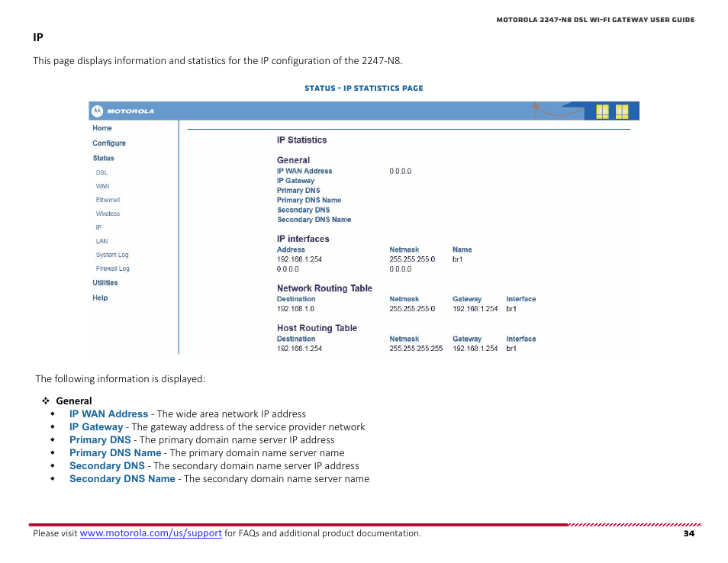Viewport: 728px width, 563px height.
Task: Click the 0.0.0.0 WAN address value
Action: (x=400, y=171)
